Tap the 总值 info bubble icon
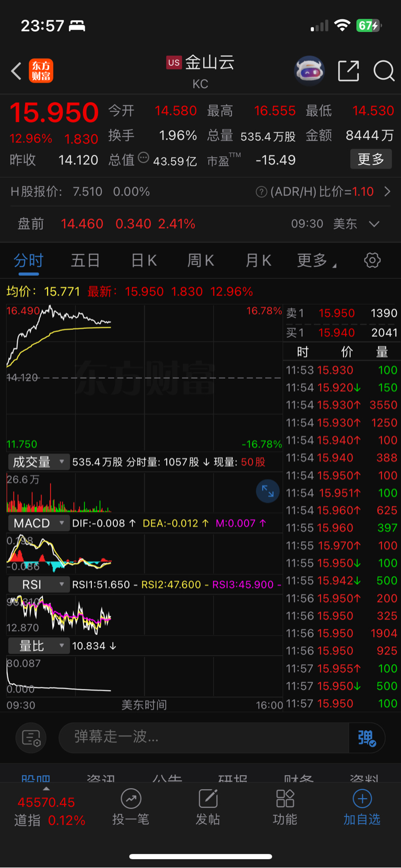The height and width of the screenshot is (868, 401). tap(143, 158)
